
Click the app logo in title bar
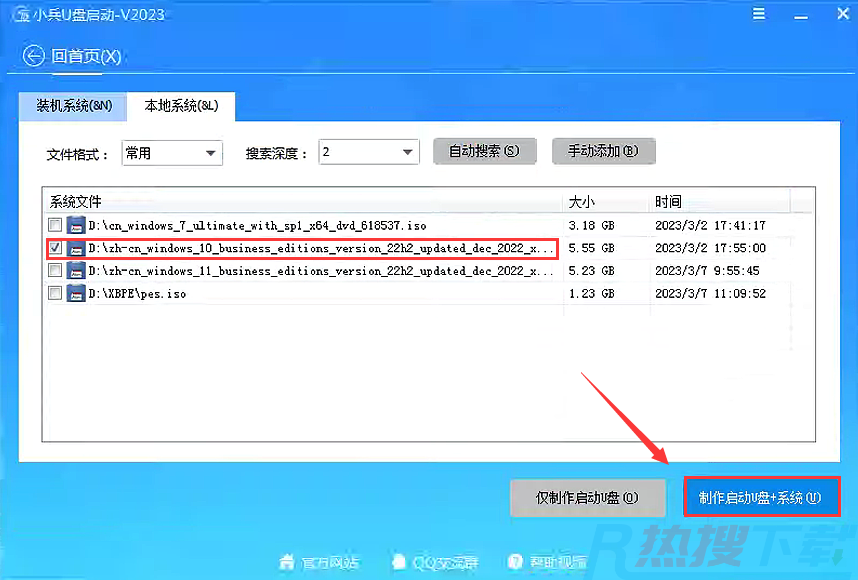pyautogui.click(x=22, y=15)
